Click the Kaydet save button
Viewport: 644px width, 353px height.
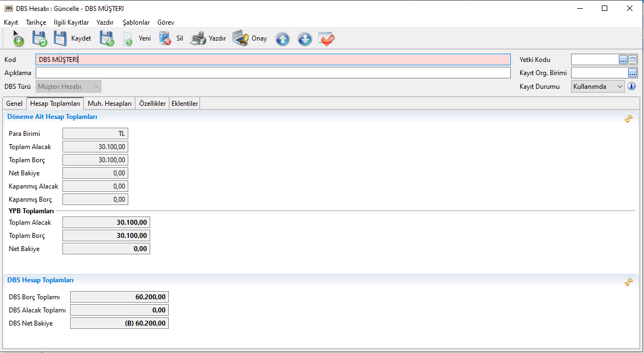[x=72, y=39]
